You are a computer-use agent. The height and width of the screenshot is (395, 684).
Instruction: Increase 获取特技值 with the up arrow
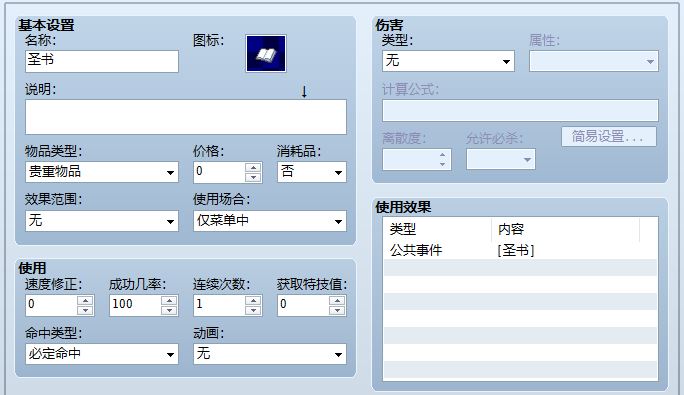pos(337,300)
